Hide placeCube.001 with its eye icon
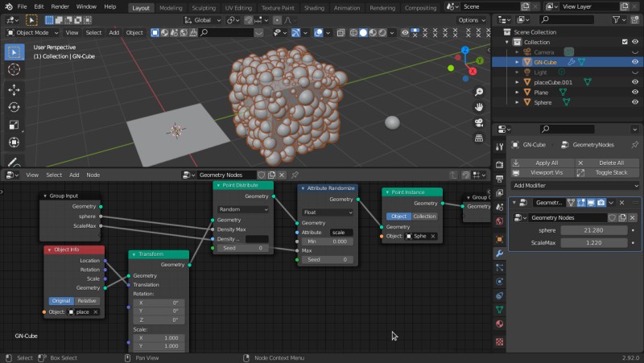This screenshot has height=363, width=644. (x=635, y=82)
